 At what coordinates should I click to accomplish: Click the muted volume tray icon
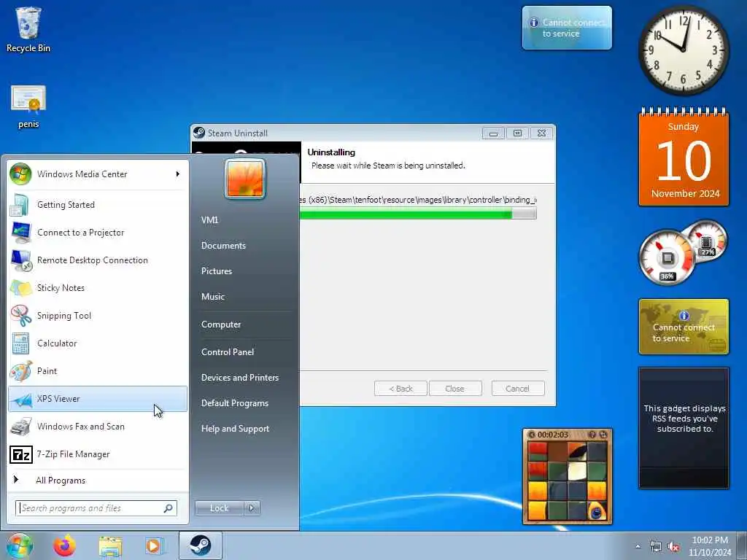[x=673, y=547]
